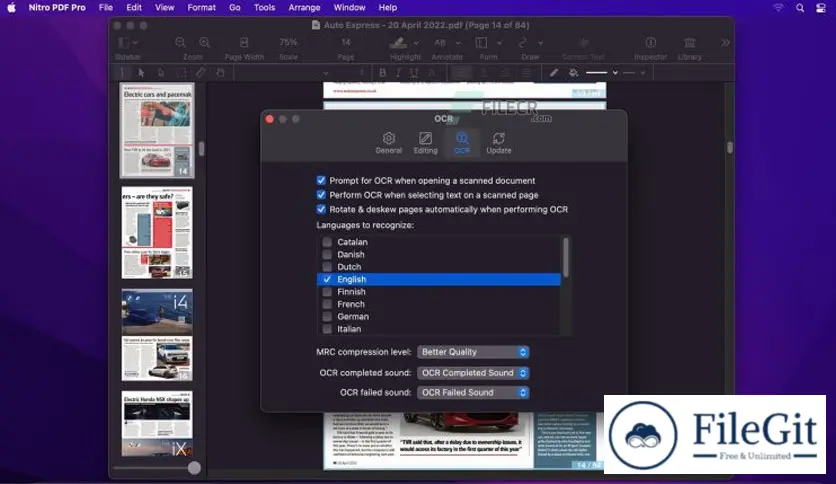This screenshot has width=836, height=484.
Task: Open the OCR failed sound dropdown
Action: click(473, 393)
